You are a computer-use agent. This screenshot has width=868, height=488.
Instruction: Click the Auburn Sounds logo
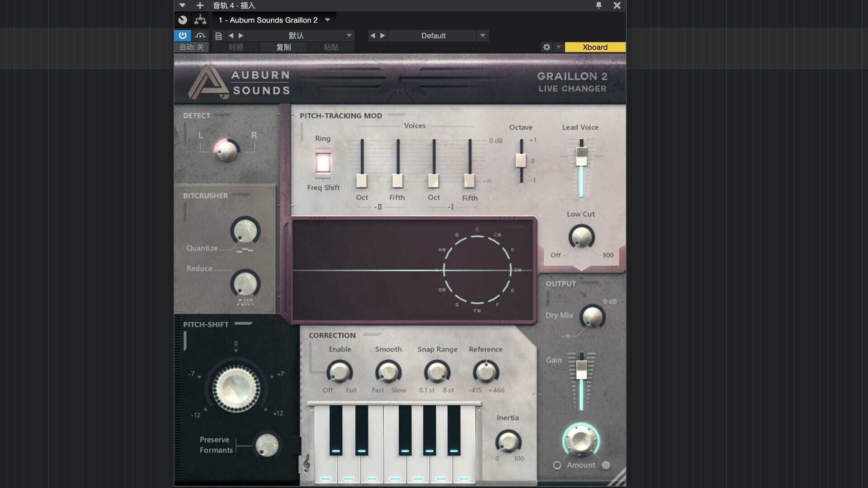coord(239,82)
